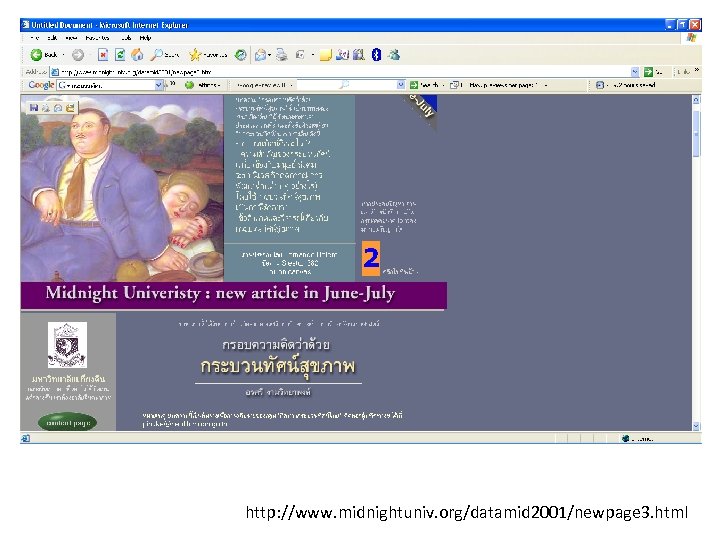This screenshot has width=720, height=540.
Task: Click the Google logo on the toolbar
Action: click(x=41, y=85)
